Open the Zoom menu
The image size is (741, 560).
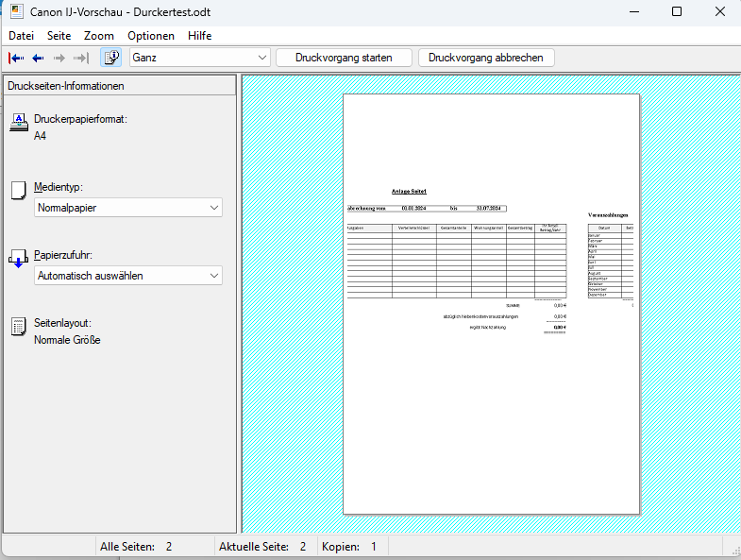(x=99, y=36)
